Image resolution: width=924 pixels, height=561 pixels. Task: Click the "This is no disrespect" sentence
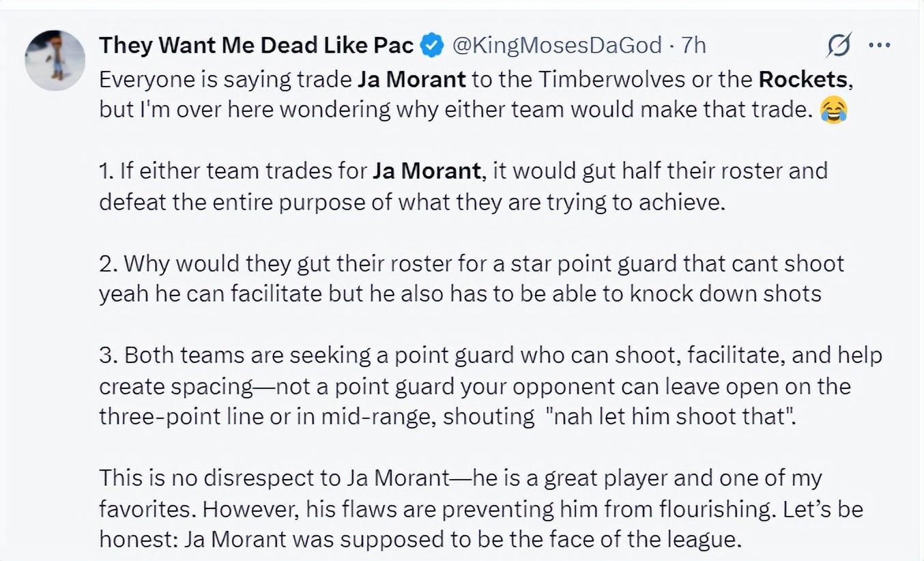460,478
